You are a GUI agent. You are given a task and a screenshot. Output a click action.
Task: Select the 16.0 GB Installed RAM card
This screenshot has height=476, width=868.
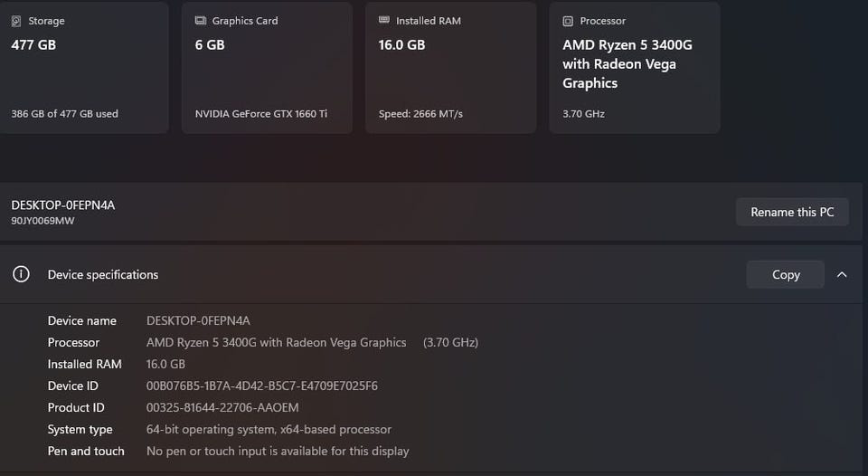(450, 67)
